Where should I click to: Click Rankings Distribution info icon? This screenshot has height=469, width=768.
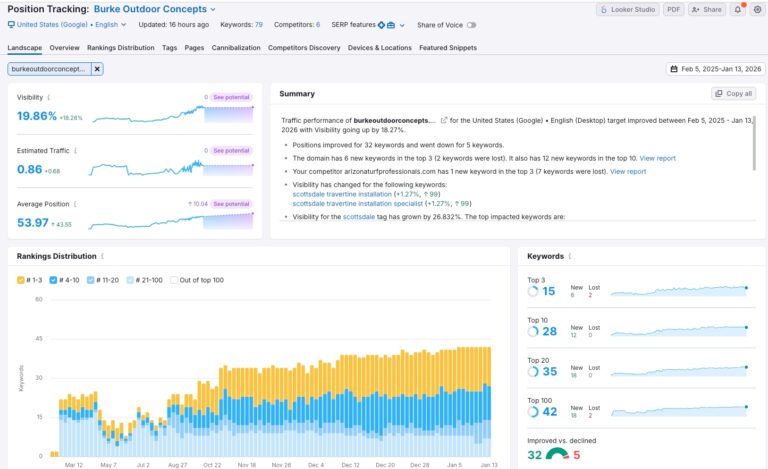click(102, 256)
